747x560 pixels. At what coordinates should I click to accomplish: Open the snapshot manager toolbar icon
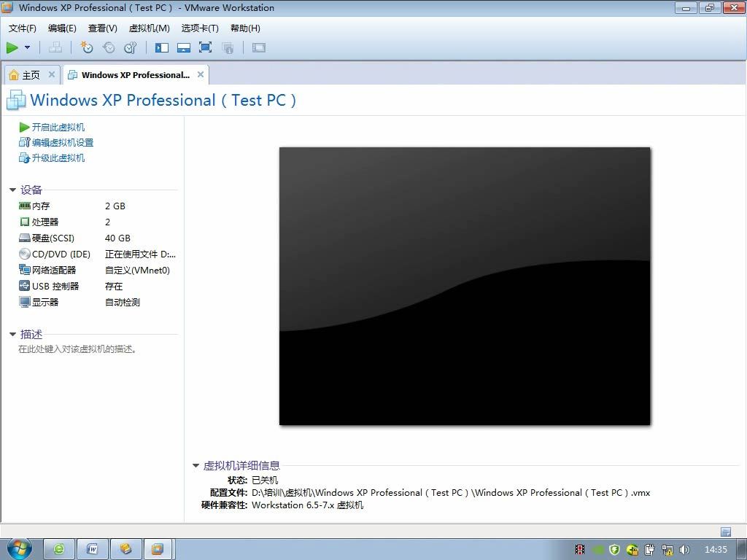tap(130, 47)
